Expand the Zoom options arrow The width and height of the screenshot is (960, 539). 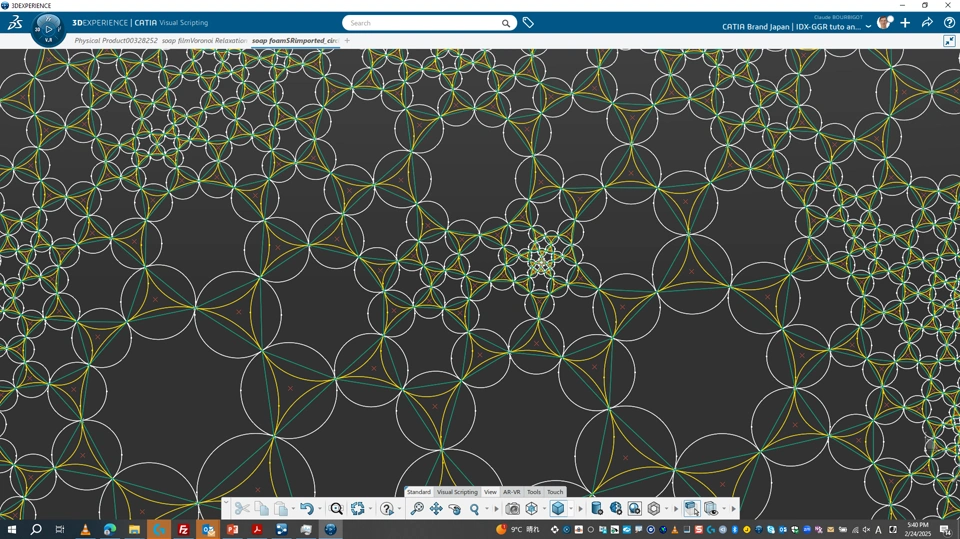coord(487,509)
